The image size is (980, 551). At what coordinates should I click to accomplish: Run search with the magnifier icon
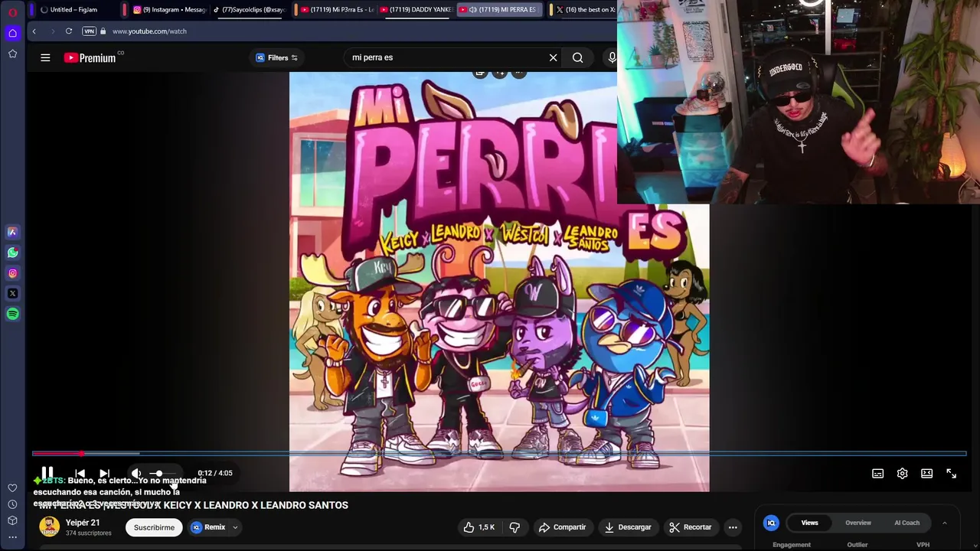(x=578, y=57)
